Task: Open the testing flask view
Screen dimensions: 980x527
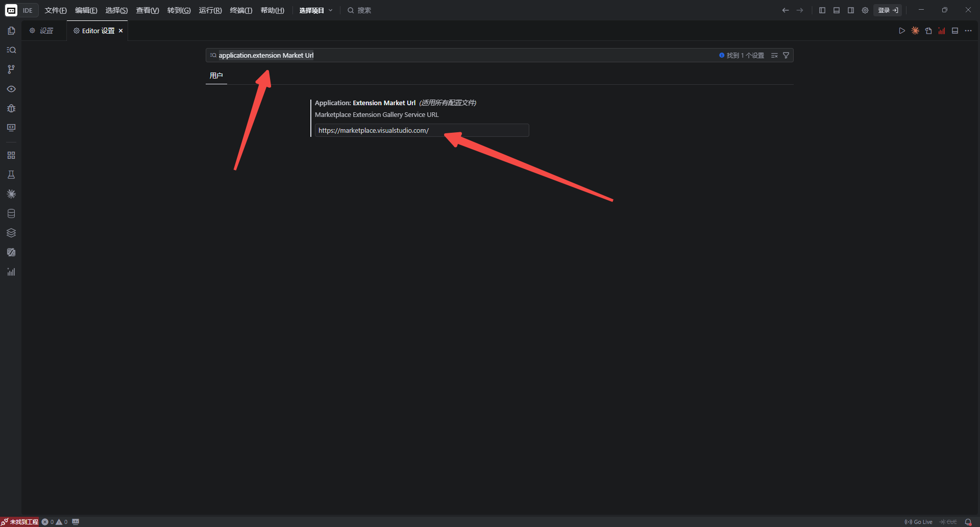Action: (11, 175)
